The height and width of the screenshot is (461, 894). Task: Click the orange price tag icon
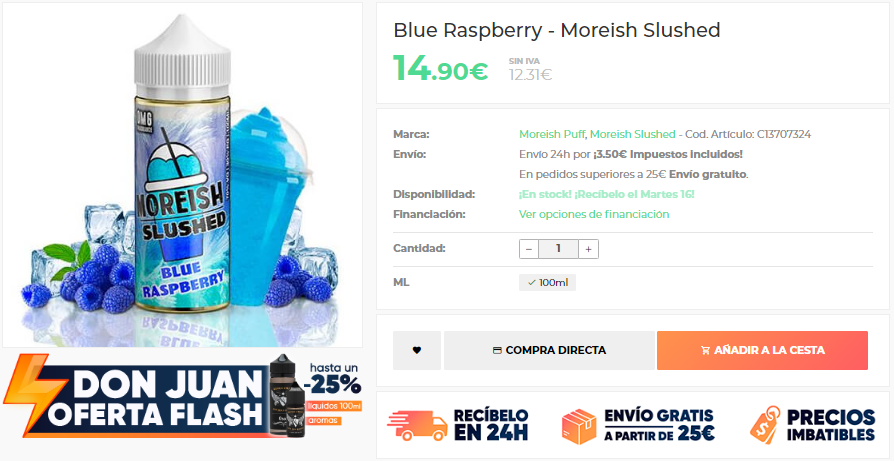(765, 425)
